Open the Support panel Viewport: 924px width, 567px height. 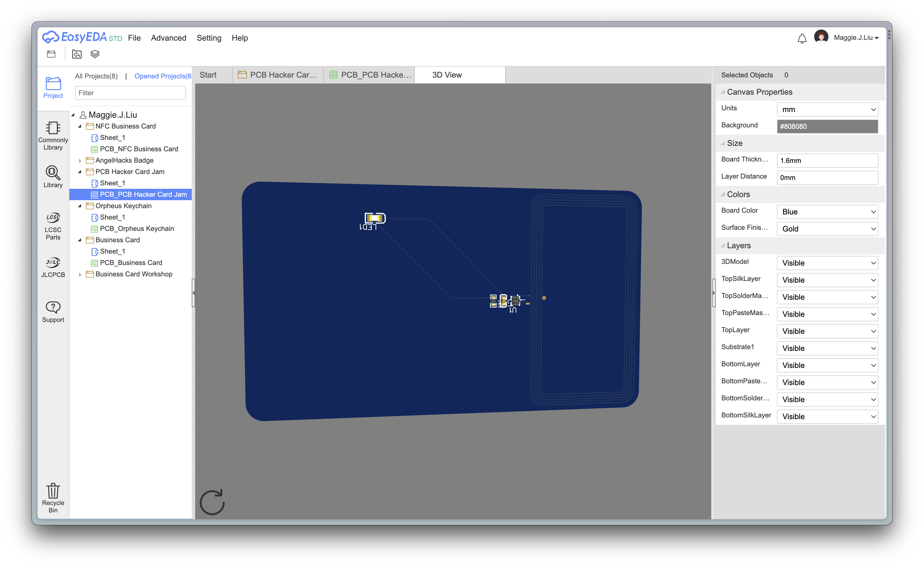pyautogui.click(x=53, y=312)
